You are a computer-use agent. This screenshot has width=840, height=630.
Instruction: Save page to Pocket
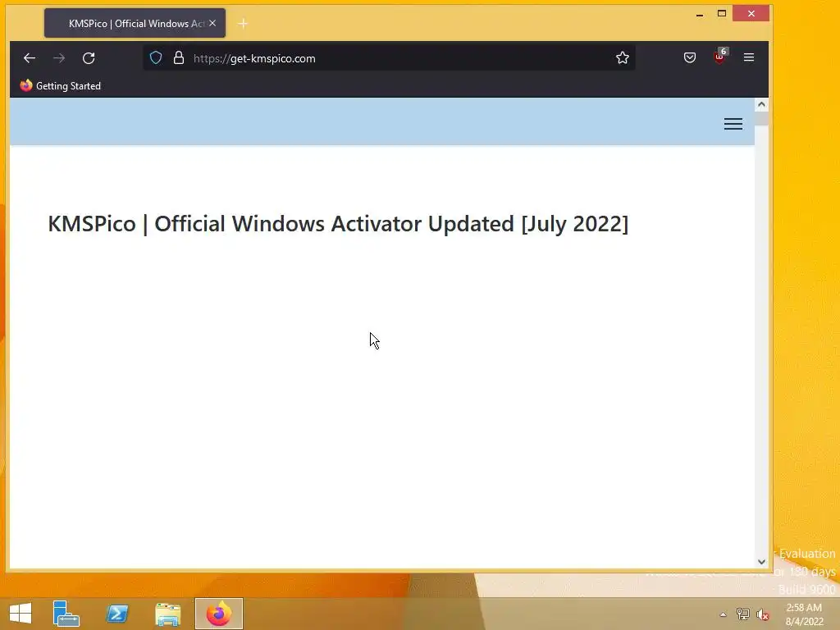tap(689, 58)
